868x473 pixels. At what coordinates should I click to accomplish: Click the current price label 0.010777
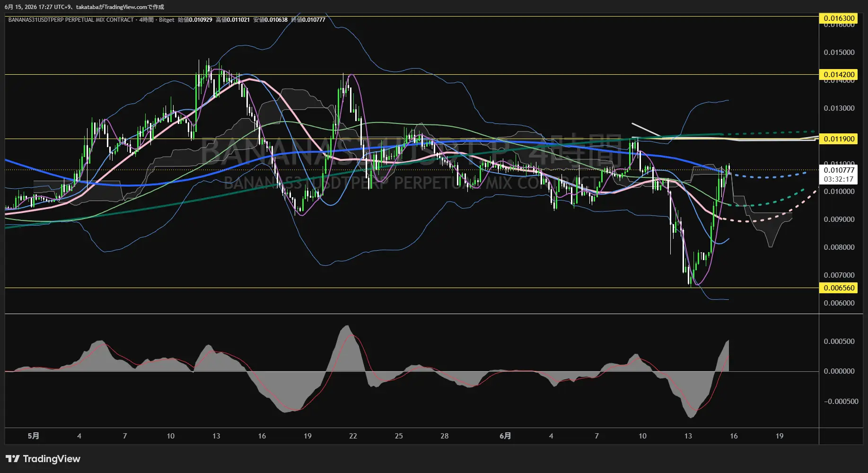point(838,170)
